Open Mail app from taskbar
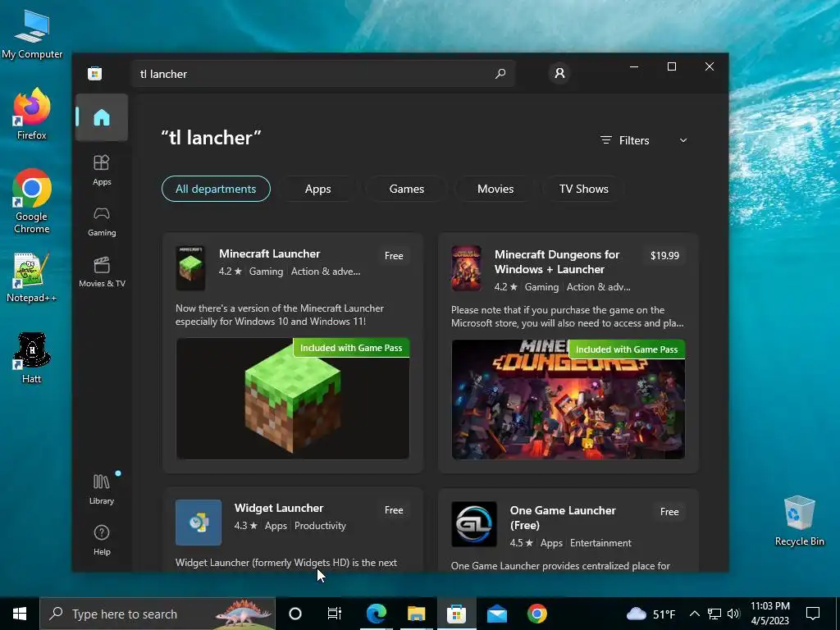This screenshot has height=630, width=840. [496, 614]
